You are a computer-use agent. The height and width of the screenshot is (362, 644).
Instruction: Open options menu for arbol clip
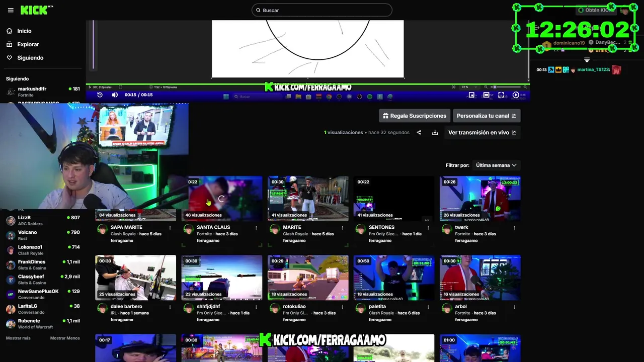pyautogui.click(x=514, y=307)
